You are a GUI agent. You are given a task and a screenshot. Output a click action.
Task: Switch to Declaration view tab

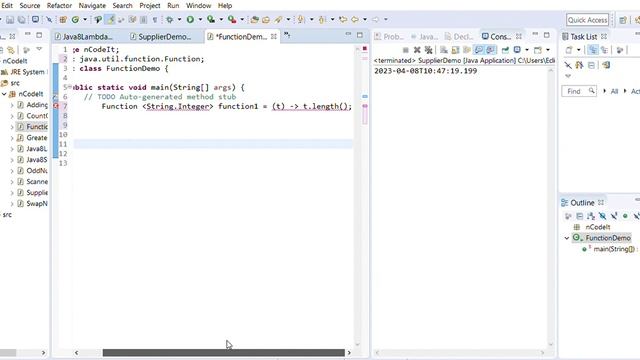coord(459,37)
